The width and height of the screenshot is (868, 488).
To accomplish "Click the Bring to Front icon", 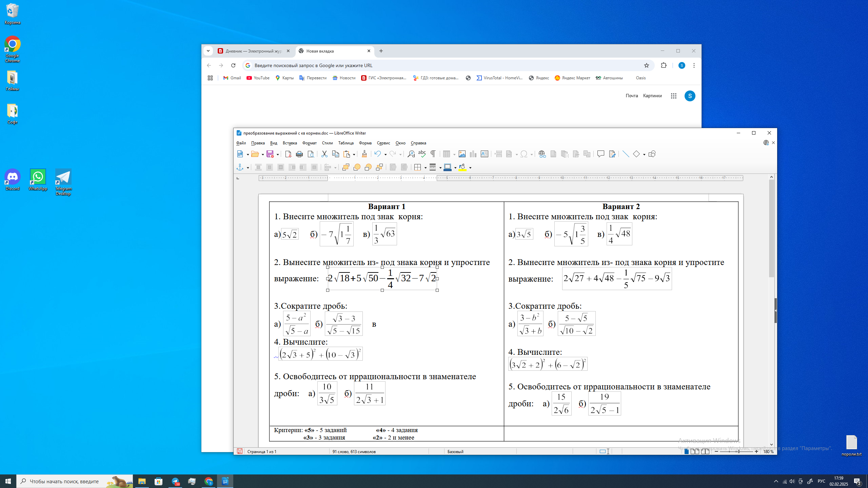I will tap(346, 167).
